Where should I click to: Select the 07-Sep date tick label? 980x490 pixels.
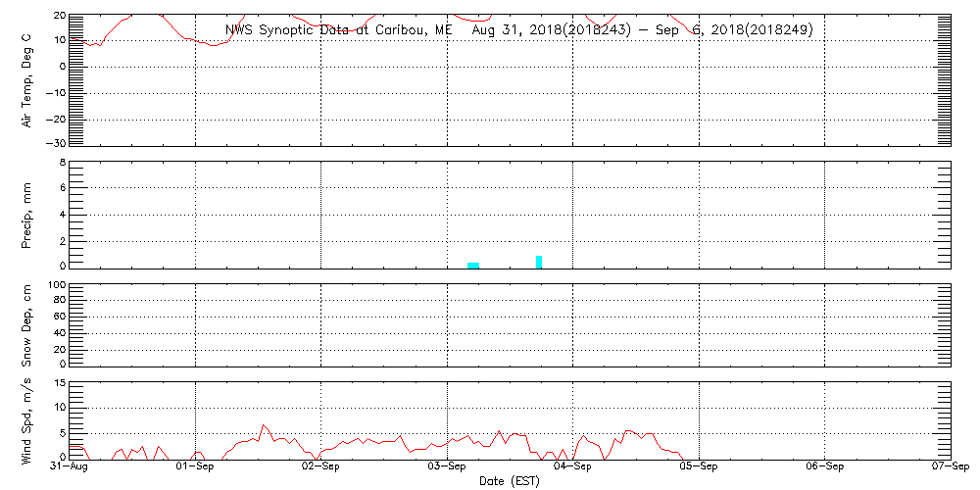click(949, 468)
